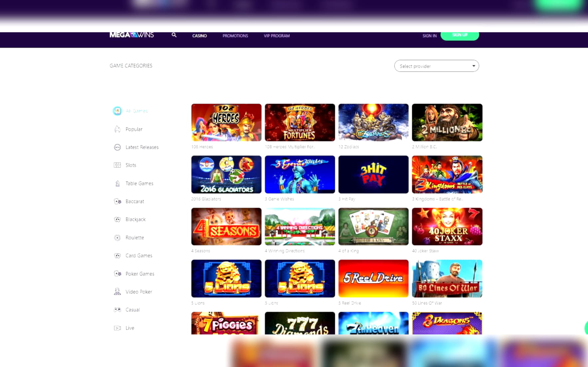
Task: Open the Blackjack category link
Action: (x=135, y=219)
